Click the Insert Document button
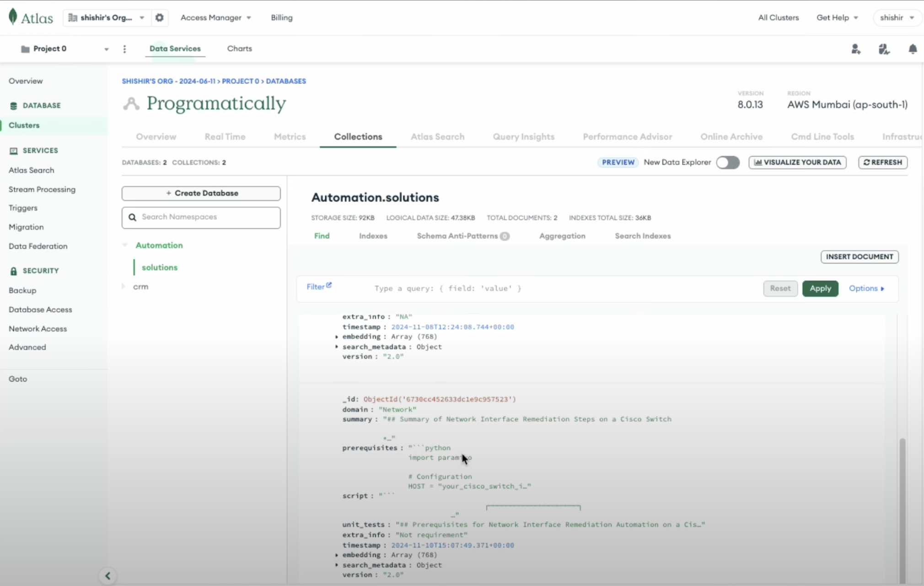924x586 pixels. (860, 257)
